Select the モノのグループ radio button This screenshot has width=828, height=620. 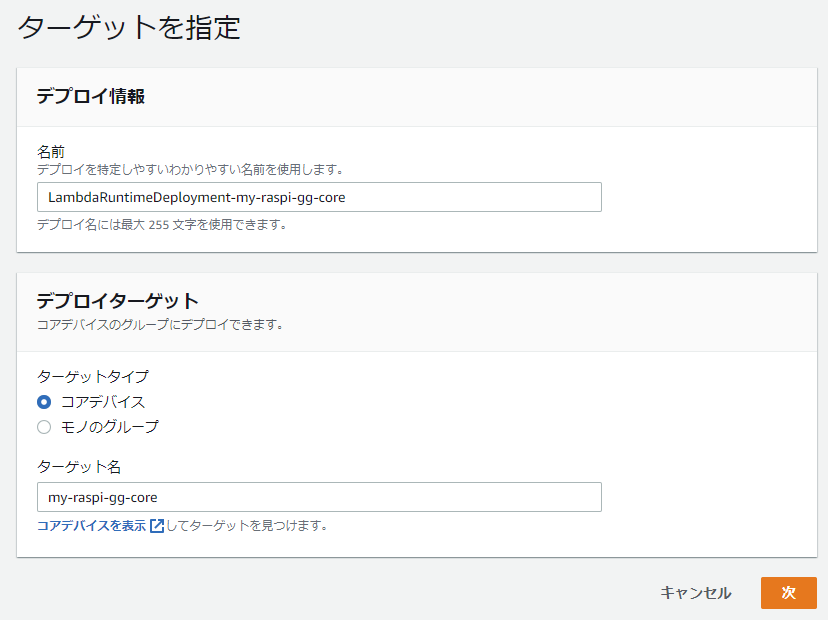pyautogui.click(x=41, y=426)
